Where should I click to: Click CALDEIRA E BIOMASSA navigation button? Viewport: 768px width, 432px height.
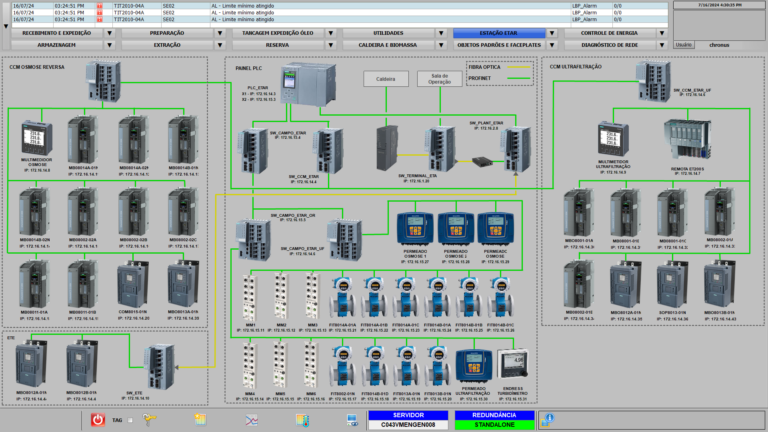tap(388, 45)
